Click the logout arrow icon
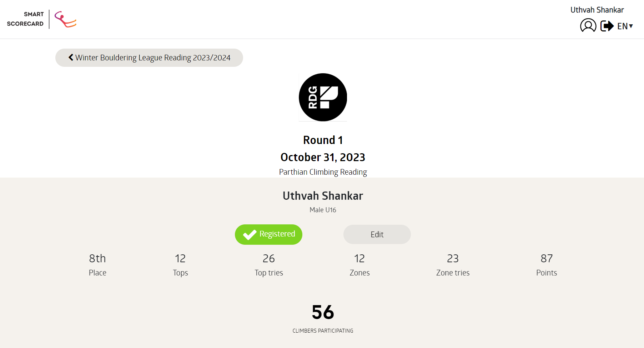Viewport: 644px width, 348px height. pos(607,26)
